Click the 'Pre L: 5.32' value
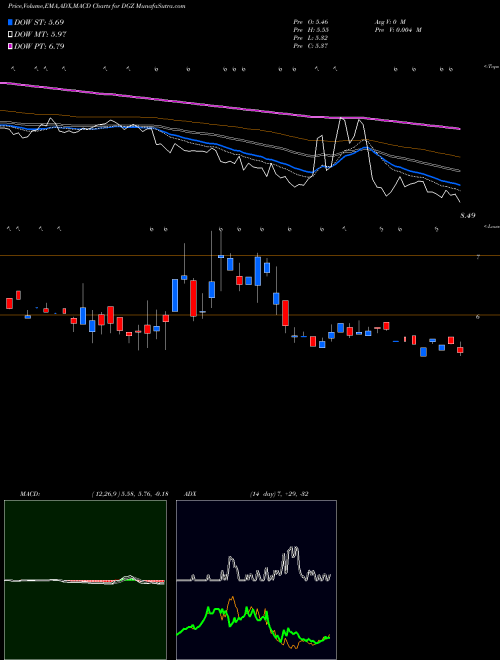 coord(311,38)
